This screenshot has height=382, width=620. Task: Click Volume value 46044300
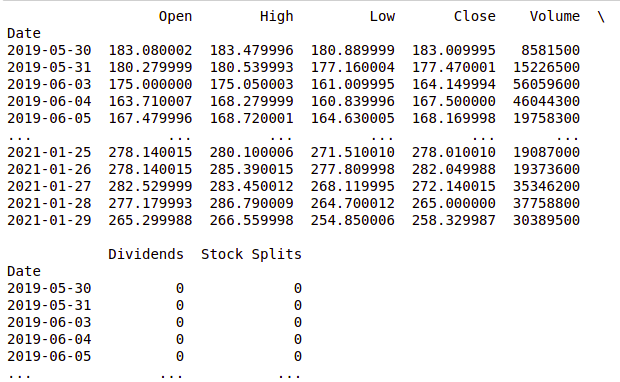546,101
